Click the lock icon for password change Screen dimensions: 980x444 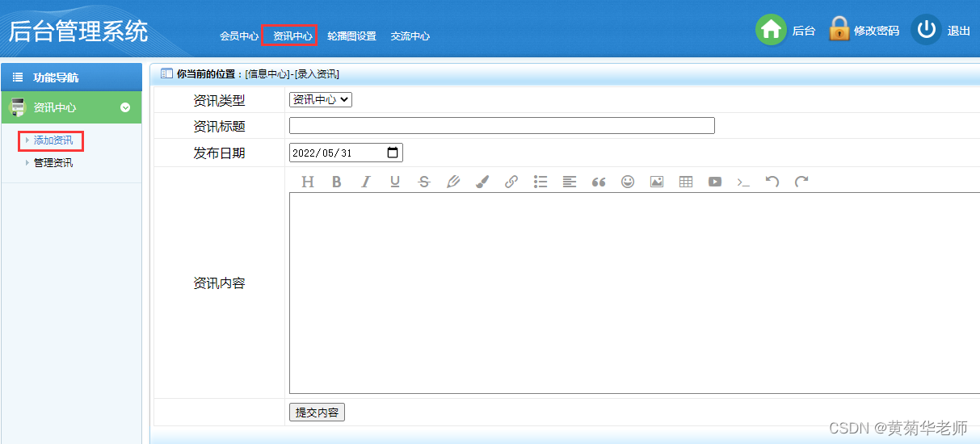pyautogui.click(x=839, y=28)
